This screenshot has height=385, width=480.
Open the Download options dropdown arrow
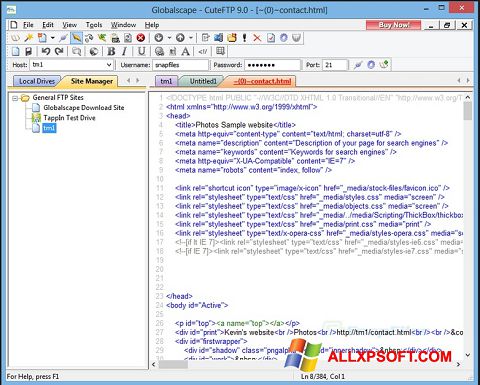[x=169, y=38]
